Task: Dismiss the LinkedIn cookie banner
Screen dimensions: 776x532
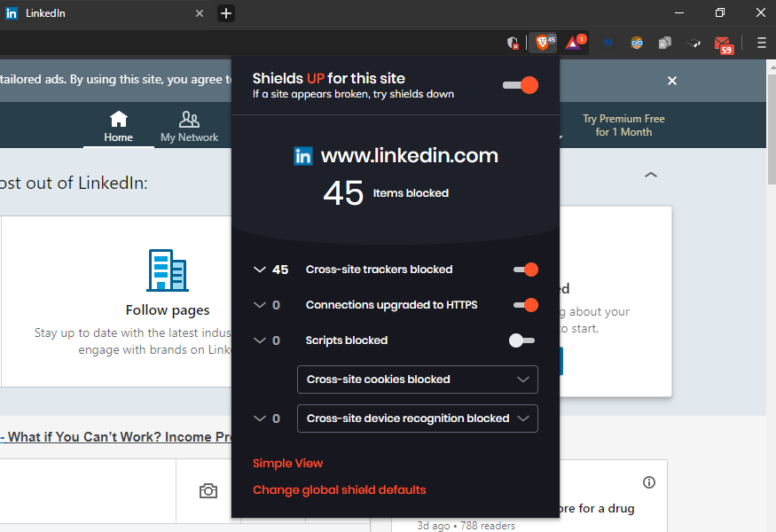Action: click(x=672, y=81)
